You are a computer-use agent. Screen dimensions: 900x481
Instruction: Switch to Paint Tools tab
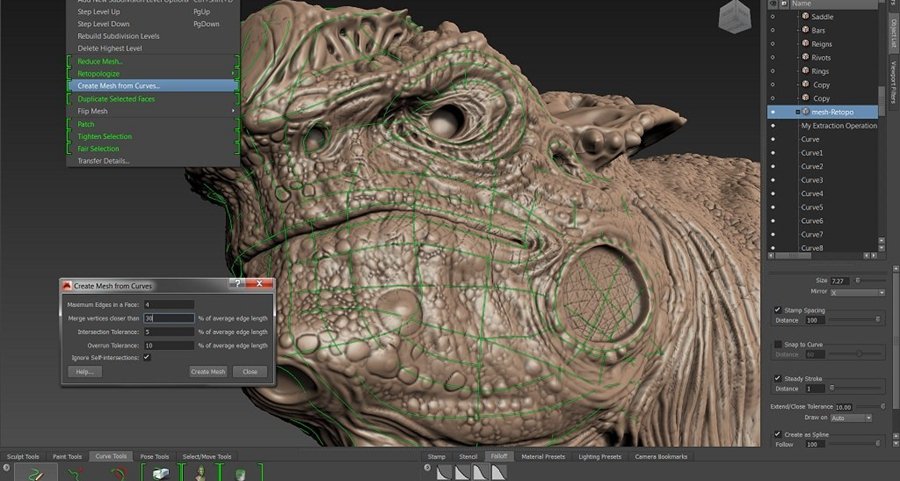tap(67, 456)
